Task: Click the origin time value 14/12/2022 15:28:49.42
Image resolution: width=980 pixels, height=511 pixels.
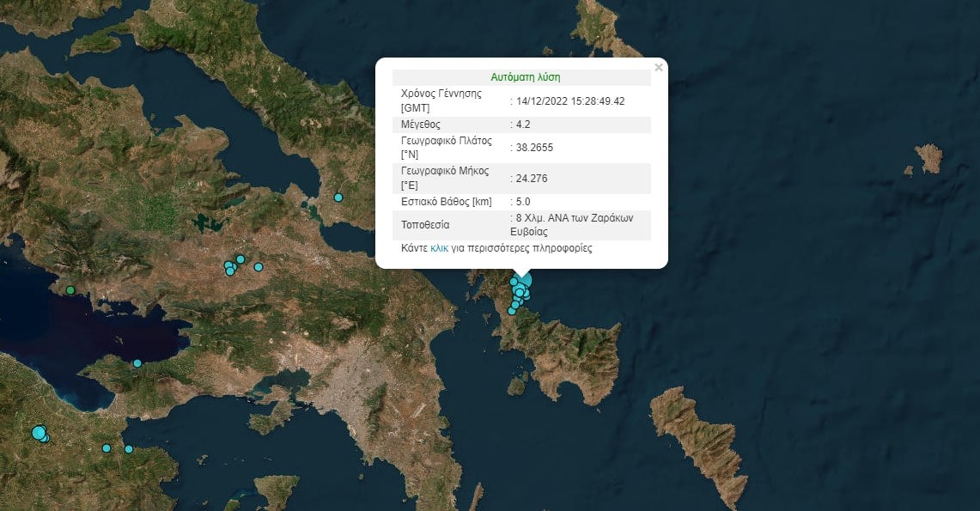Action: (569, 101)
